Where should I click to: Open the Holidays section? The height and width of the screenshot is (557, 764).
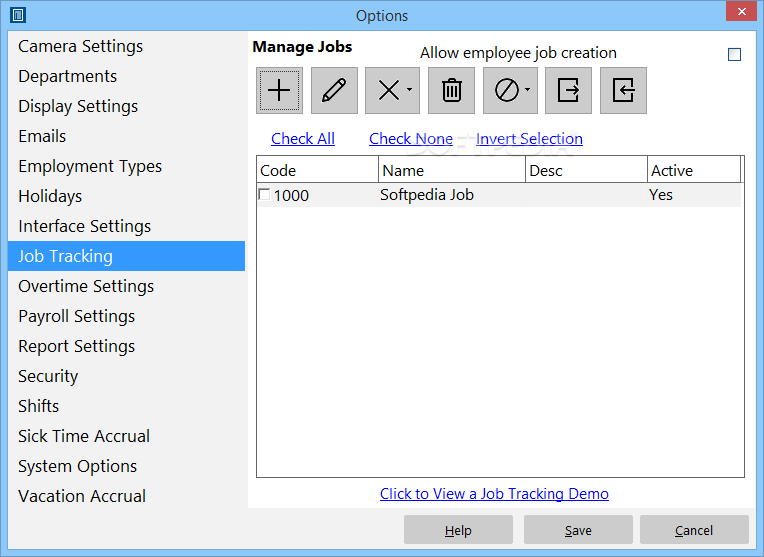point(126,196)
